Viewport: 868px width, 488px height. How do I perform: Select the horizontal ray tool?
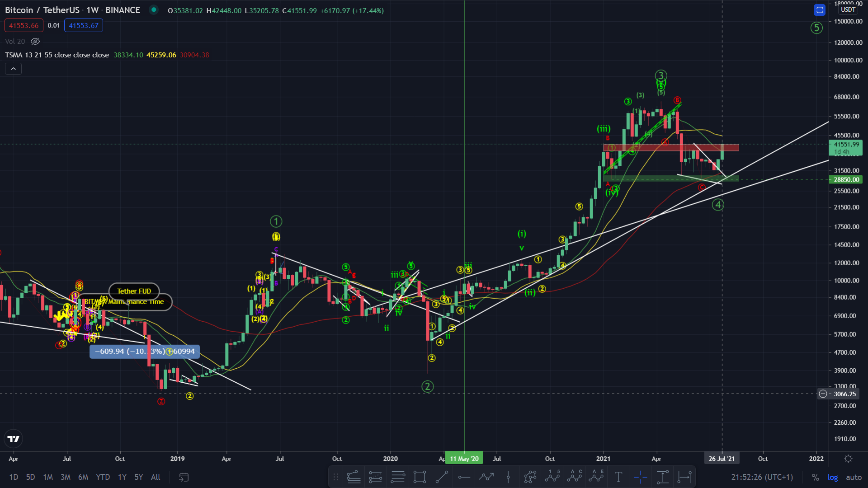[464, 477]
